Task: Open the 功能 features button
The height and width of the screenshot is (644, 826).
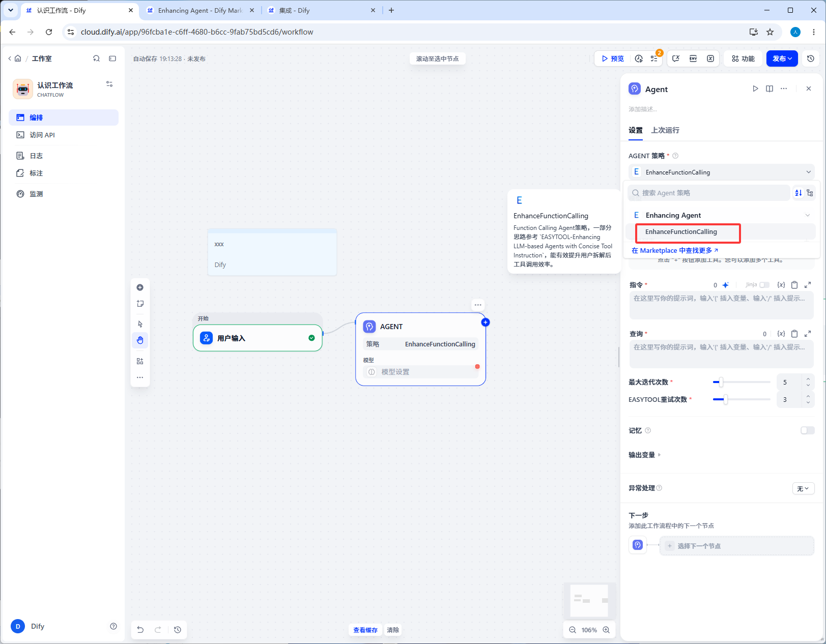Action: 744,58
